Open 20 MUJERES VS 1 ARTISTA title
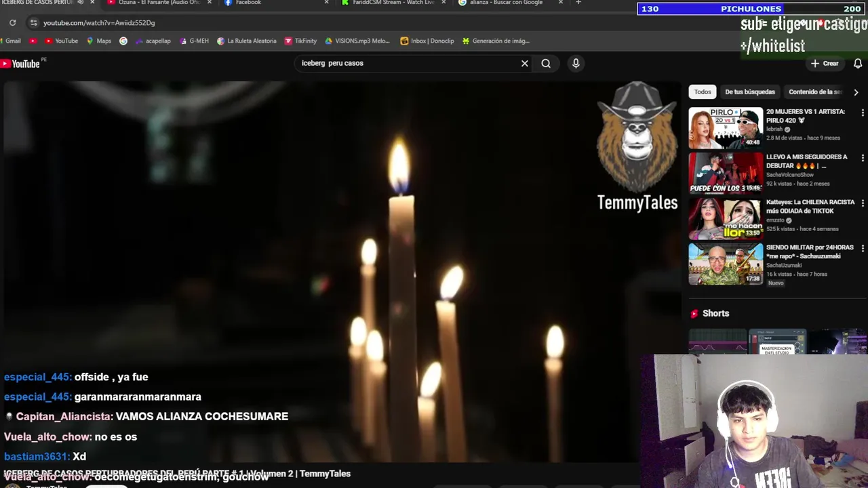Viewport: 868px width, 488px height. tap(806, 116)
